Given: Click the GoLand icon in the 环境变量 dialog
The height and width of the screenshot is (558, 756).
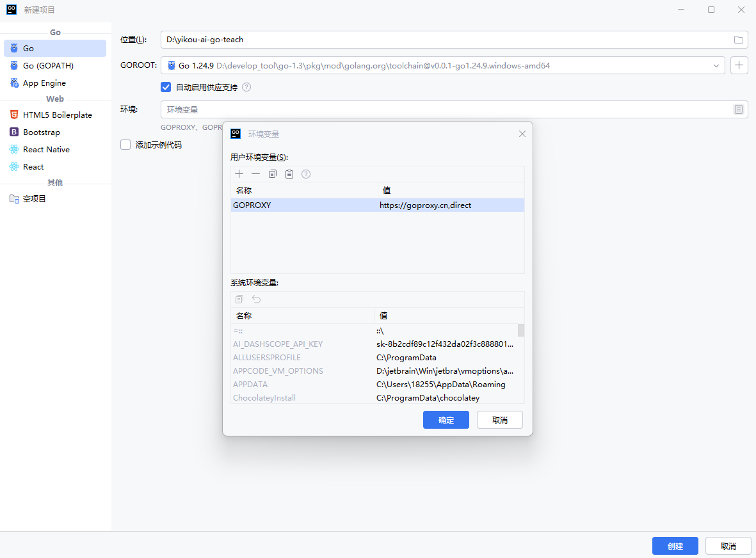Looking at the screenshot, I should tap(236, 134).
